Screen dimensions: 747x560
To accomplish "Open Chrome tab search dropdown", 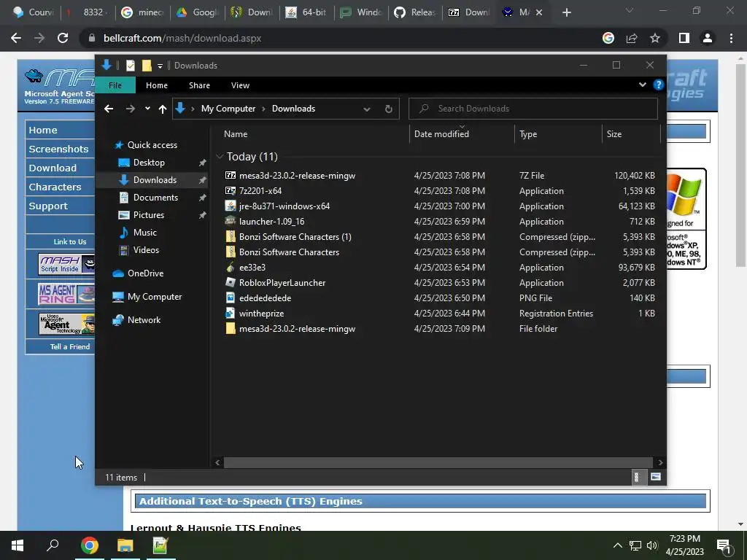I will pyautogui.click(x=630, y=10).
